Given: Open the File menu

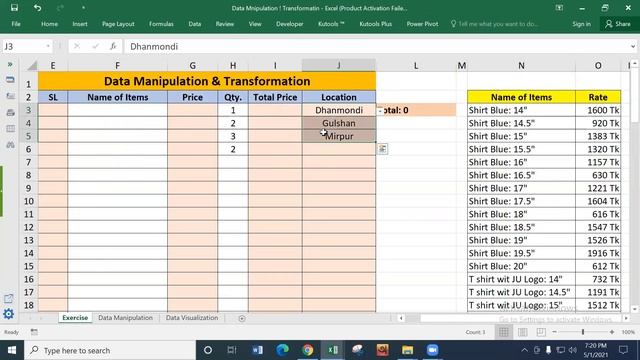Looking at the screenshot, I should pyautogui.click(x=16, y=24).
